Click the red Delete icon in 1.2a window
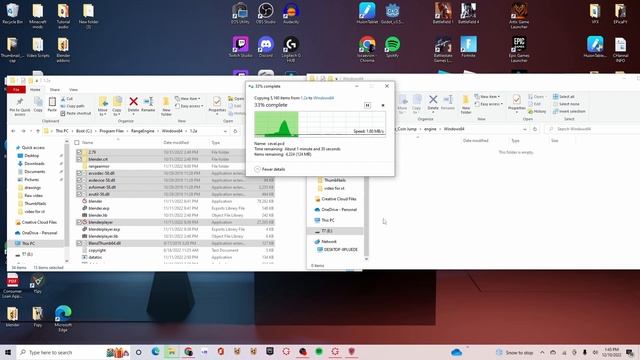The width and height of the screenshot is (640, 360). tap(133, 104)
